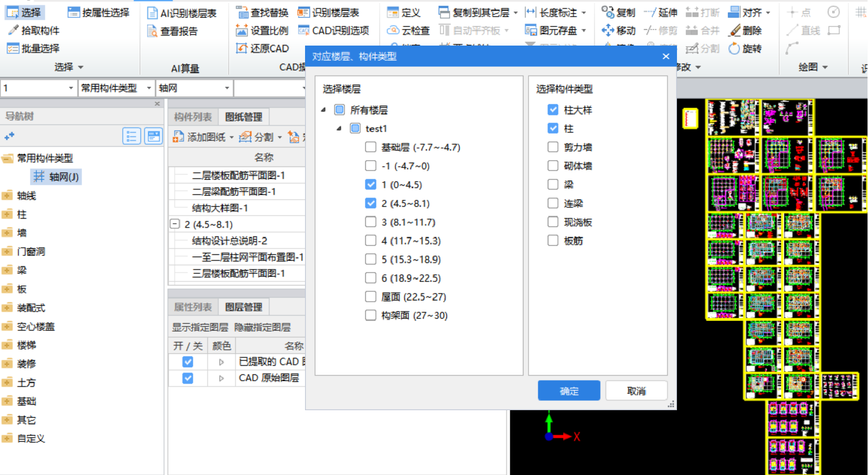Open the 常用构件类型 dropdown
The height and width of the screenshot is (475, 868).
[x=148, y=88]
